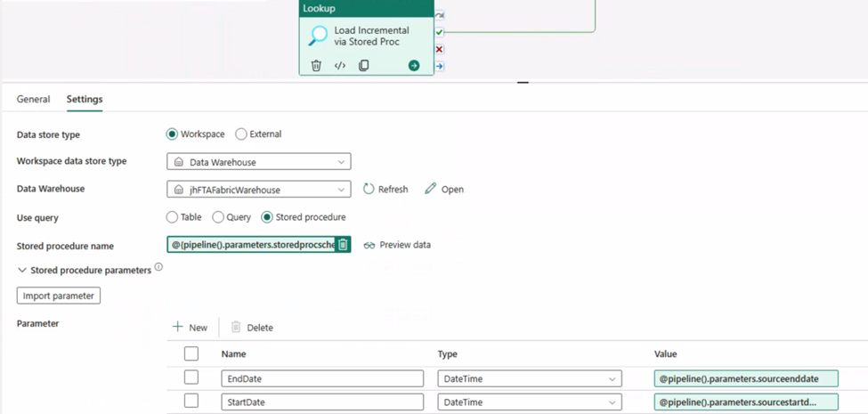The width and height of the screenshot is (868, 414).
Task: Select the External data store radio
Action: [x=240, y=134]
